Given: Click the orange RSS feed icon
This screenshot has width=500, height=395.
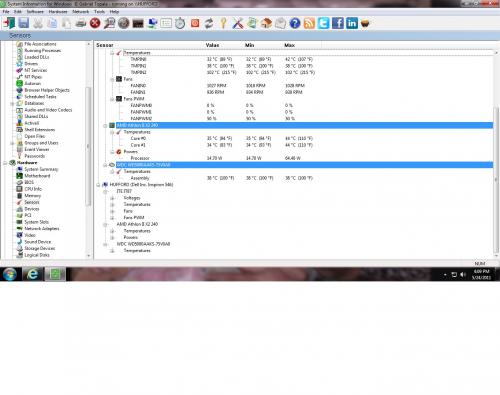Looking at the screenshot, I should [x=309, y=23].
